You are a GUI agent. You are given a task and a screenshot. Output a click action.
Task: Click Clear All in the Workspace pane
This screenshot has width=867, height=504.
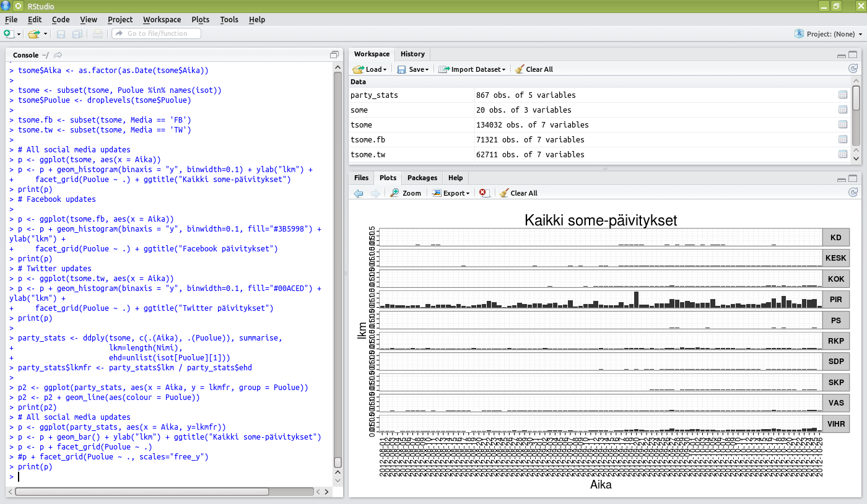click(x=534, y=69)
